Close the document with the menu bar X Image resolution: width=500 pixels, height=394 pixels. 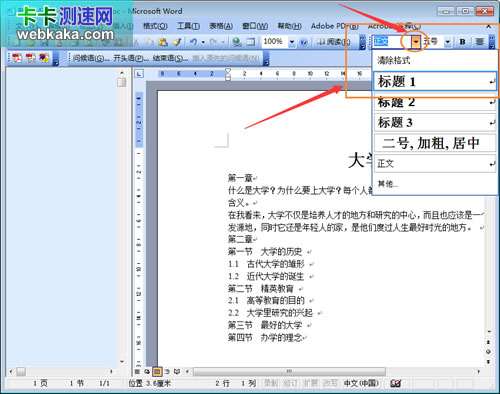click(x=489, y=26)
